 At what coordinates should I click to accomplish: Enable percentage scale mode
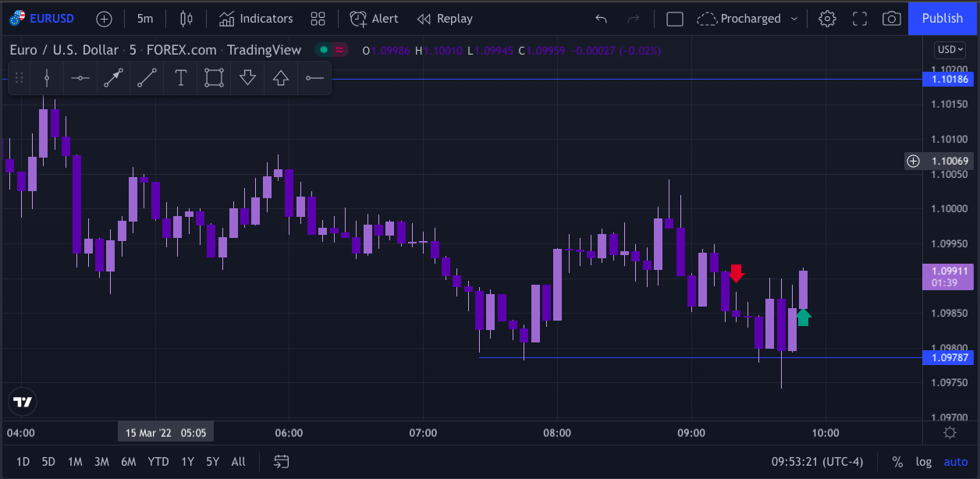897,461
